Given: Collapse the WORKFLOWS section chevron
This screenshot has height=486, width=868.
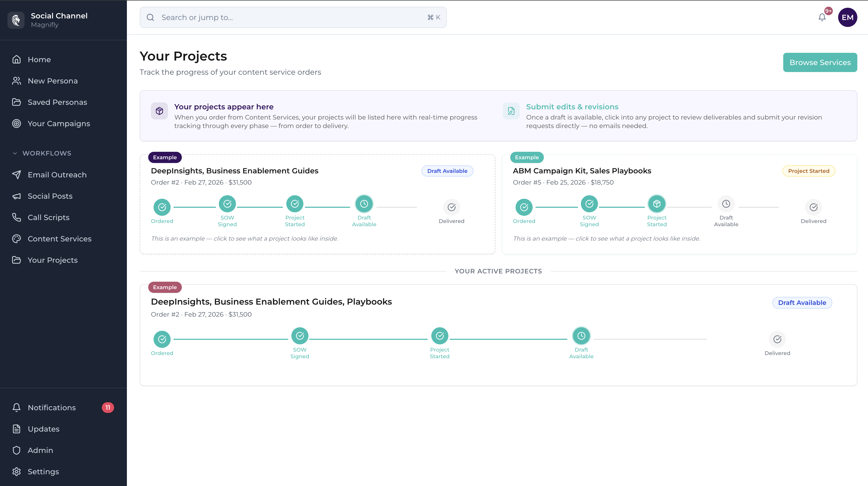Looking at the screenshot, I should [15, 153].
